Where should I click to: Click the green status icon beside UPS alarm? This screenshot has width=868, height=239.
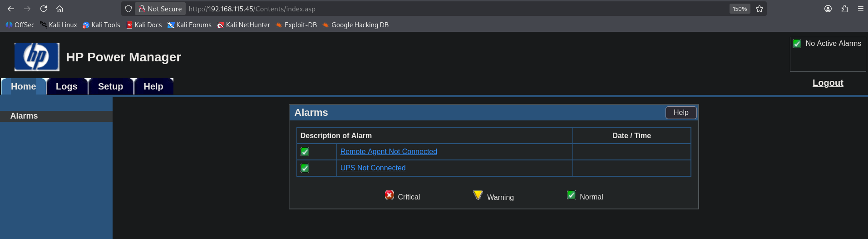point(305,168)
